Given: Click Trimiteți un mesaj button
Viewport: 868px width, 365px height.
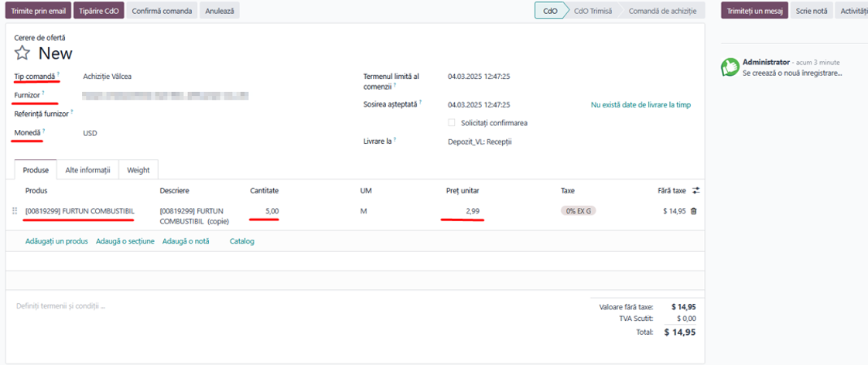Looking at the screenshot, I should pyautogui.click(x=754, y=11).
